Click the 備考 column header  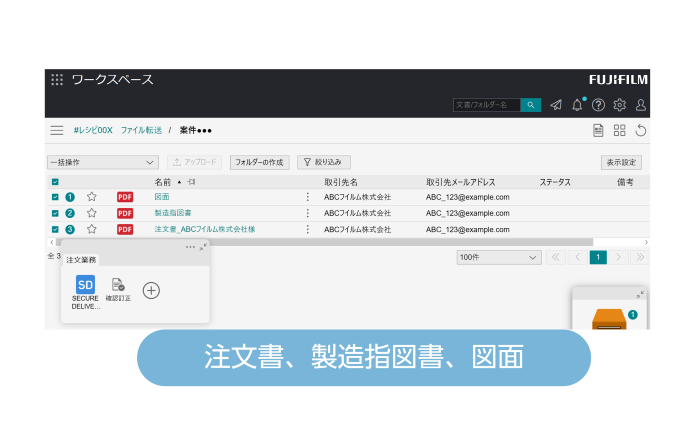(625, 182)
